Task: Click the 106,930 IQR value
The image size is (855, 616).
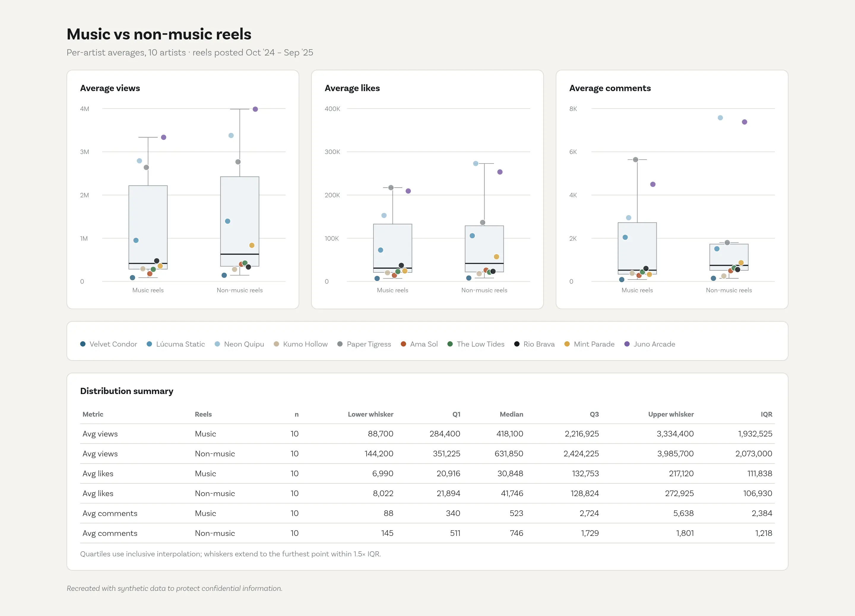Action: [758, 493]
